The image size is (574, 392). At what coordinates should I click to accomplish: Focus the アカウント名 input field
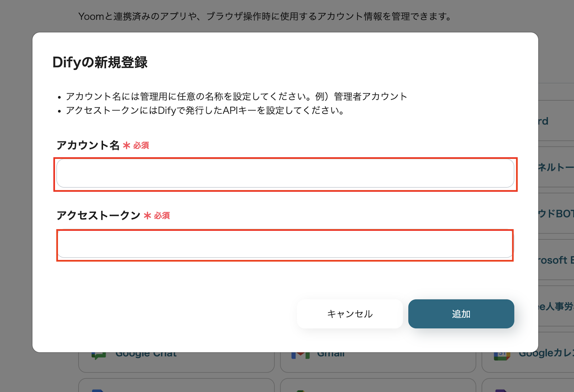tap(285, 173)
